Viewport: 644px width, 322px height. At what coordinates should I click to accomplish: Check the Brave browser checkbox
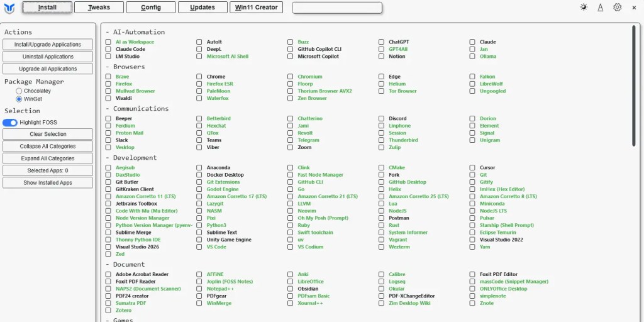(x=108, y=77)
